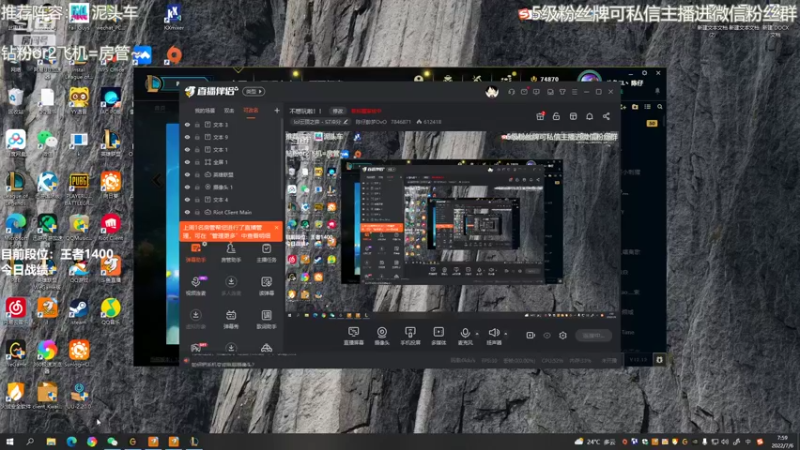This screenshot has width=800, height=450.
Task: Select the 摄像头 1 source row
Action: point(231,187)
